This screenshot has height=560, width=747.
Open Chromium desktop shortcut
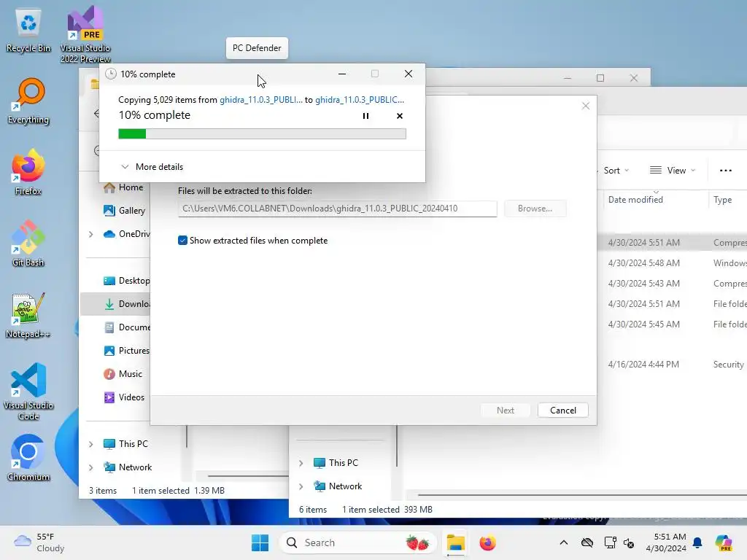(x=28, y=458)
